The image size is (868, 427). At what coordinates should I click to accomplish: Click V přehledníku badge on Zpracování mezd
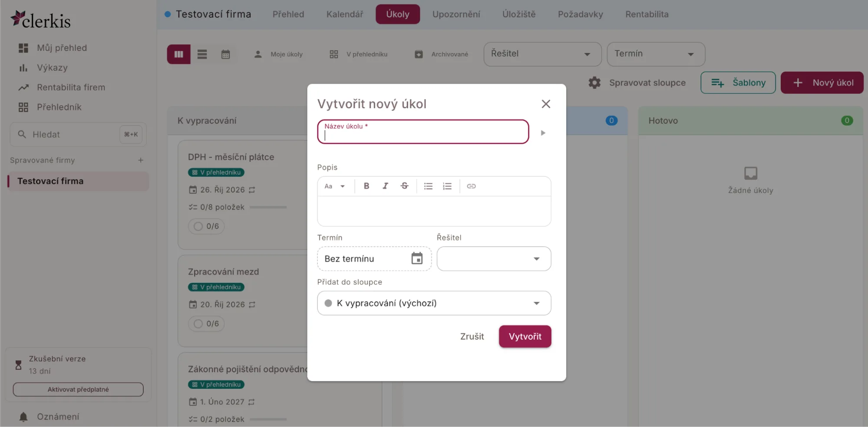point(216,287)
